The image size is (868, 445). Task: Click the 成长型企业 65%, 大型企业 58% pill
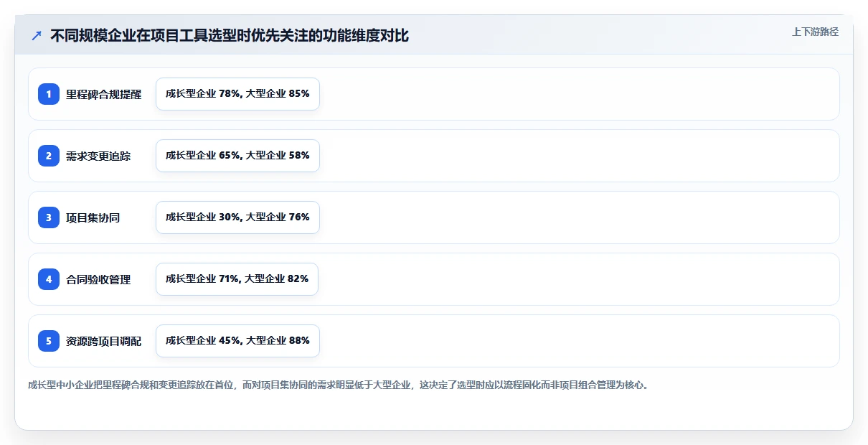pyautogui.click(x=237, y=156)
